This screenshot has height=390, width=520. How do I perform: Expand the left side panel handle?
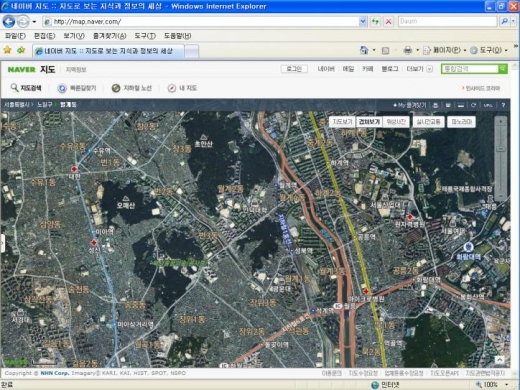[2, 243]
